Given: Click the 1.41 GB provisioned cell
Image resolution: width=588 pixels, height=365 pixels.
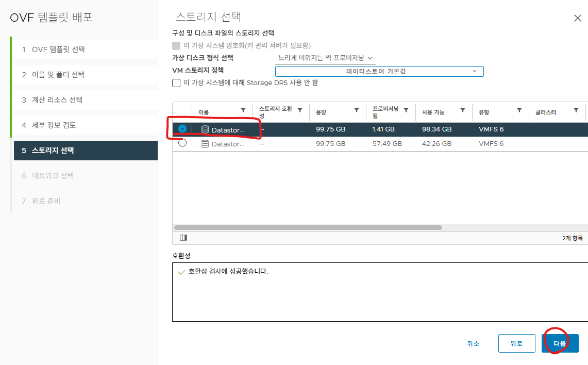Looking at the screenshot, I should 383,129.
